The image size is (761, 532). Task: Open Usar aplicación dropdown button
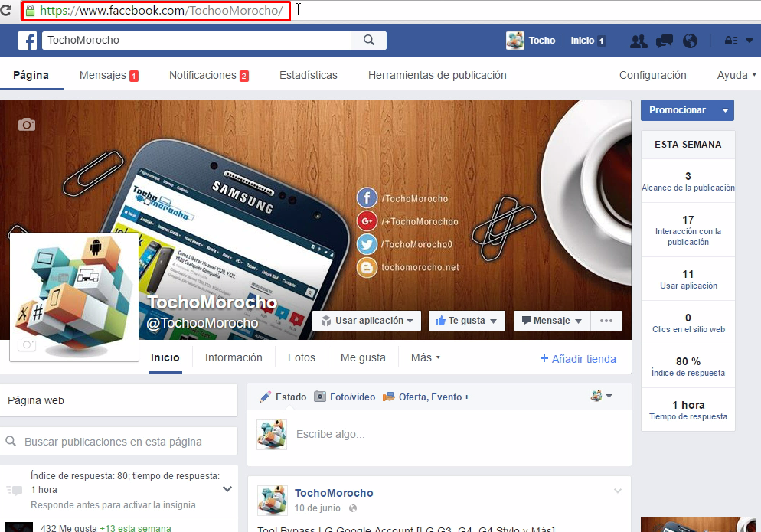point(367,321)
